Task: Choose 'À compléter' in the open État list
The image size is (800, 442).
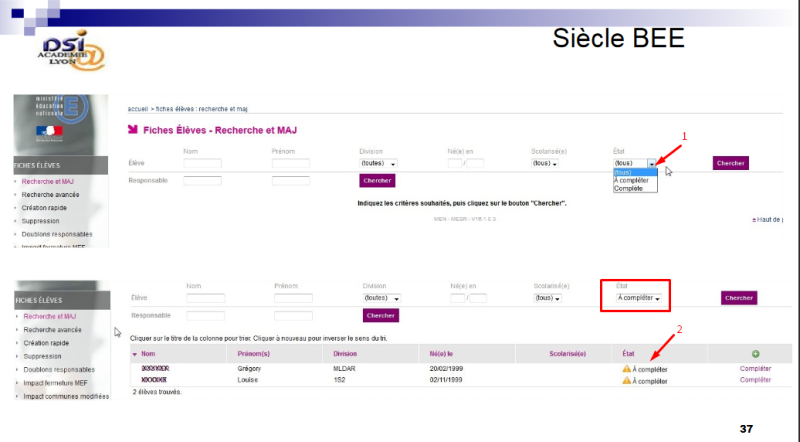Action: tap(631, 180)
